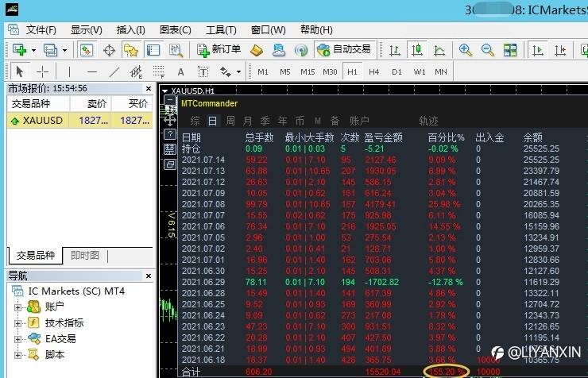Toggle the 自动交易 auto trading button
Screen dimensions: 588x378
pyautogui.click(x=344, y=49)
